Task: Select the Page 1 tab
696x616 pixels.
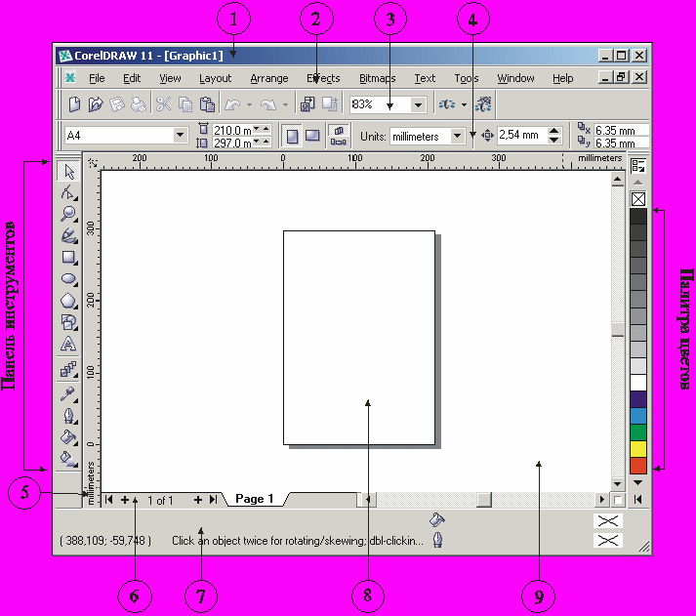Action: pos(255,499)
